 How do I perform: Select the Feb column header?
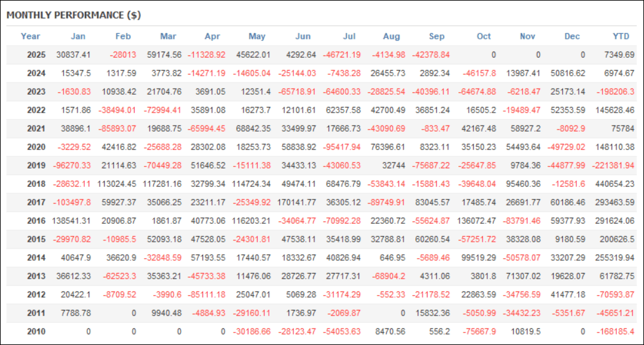(x=123, y=36)
